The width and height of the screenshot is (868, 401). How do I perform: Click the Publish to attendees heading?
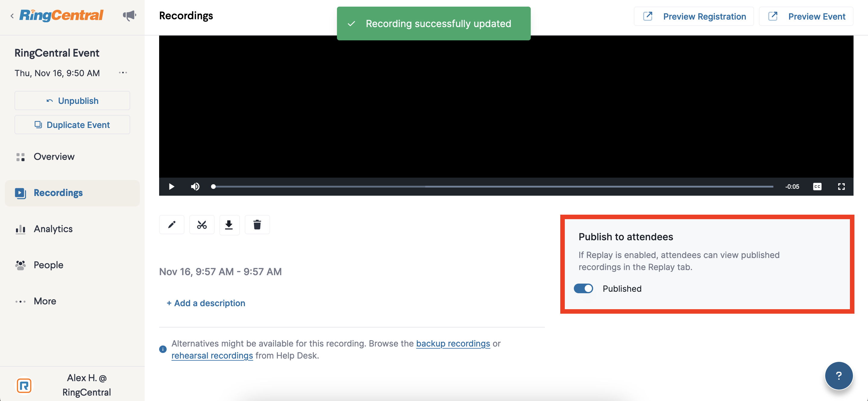626,237
